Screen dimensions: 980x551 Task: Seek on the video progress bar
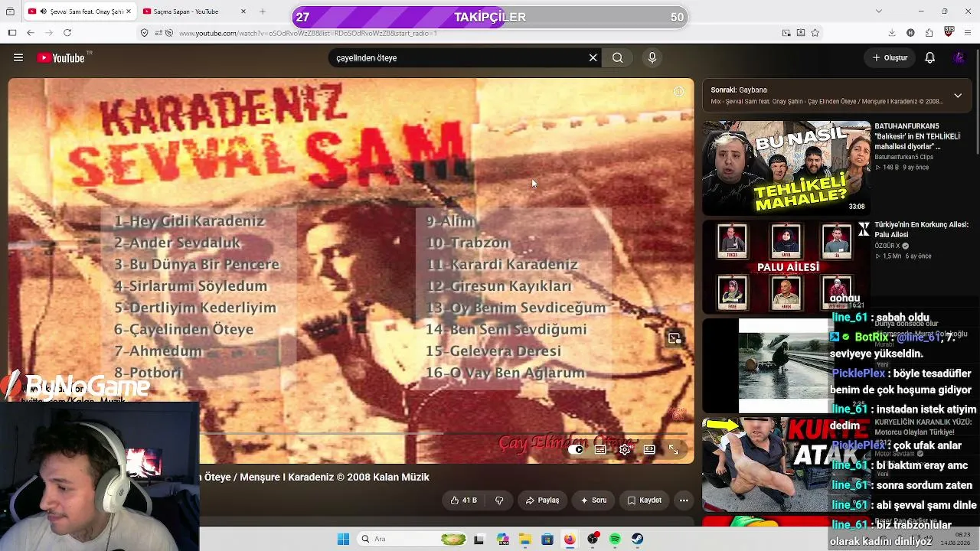(x=351, y=434)
